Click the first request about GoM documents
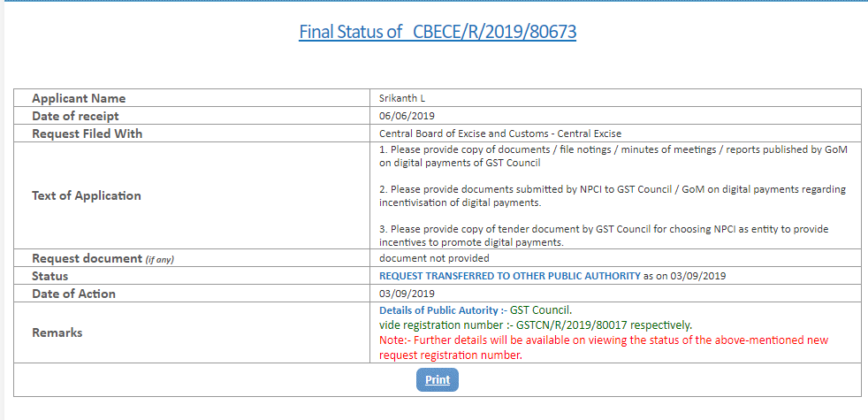The image size is (868, 420). pos(613,157)
